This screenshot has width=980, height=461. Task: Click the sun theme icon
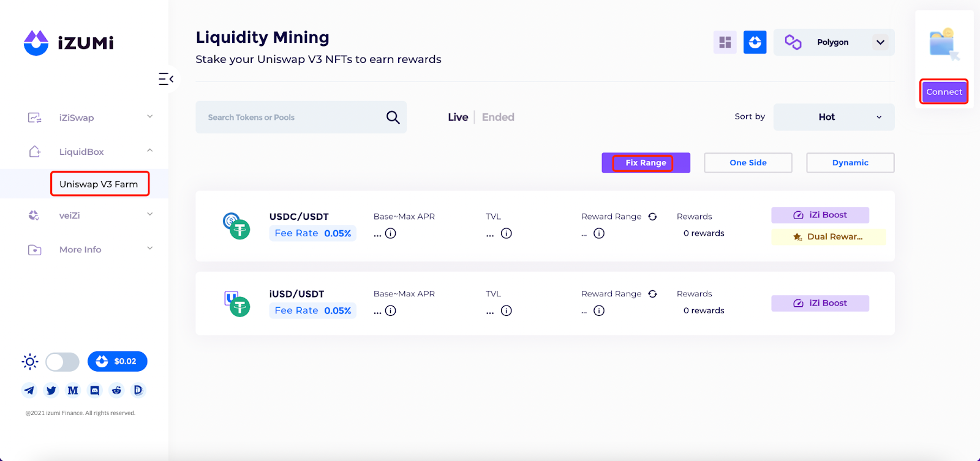30,362
